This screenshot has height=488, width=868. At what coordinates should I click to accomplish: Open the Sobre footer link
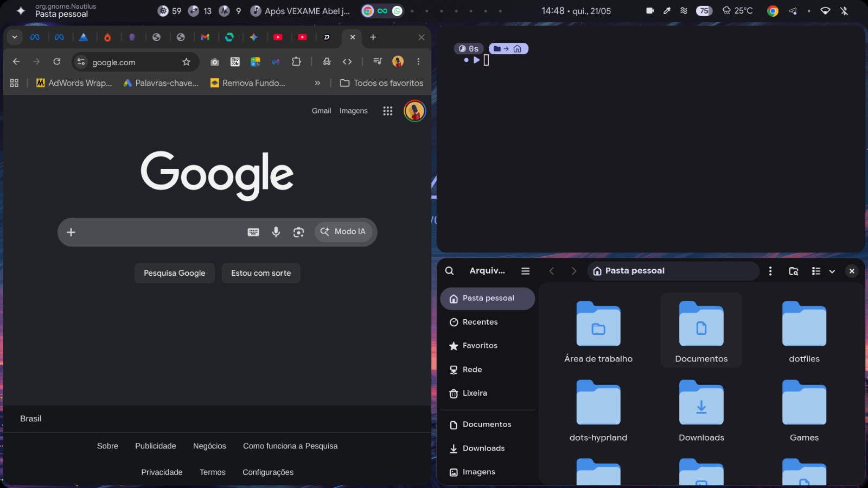(x=107, y=446)
